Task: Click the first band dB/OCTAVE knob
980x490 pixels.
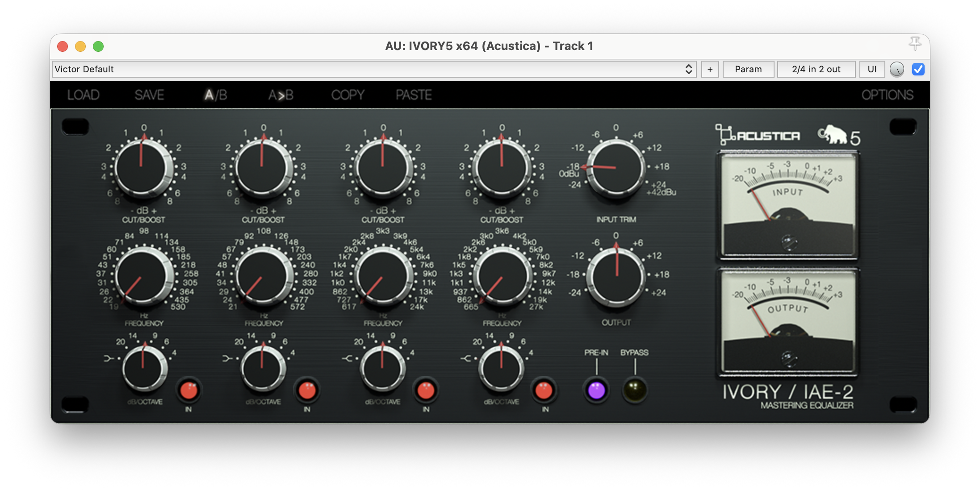Action: 144,368
